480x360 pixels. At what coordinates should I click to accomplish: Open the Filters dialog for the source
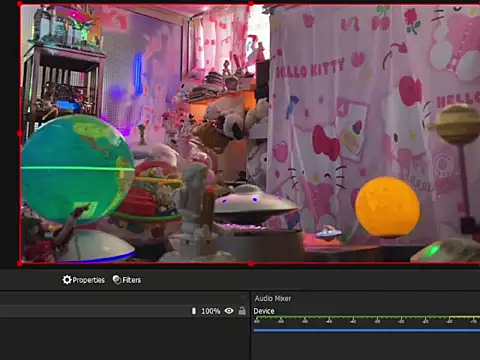click(127, 280)
